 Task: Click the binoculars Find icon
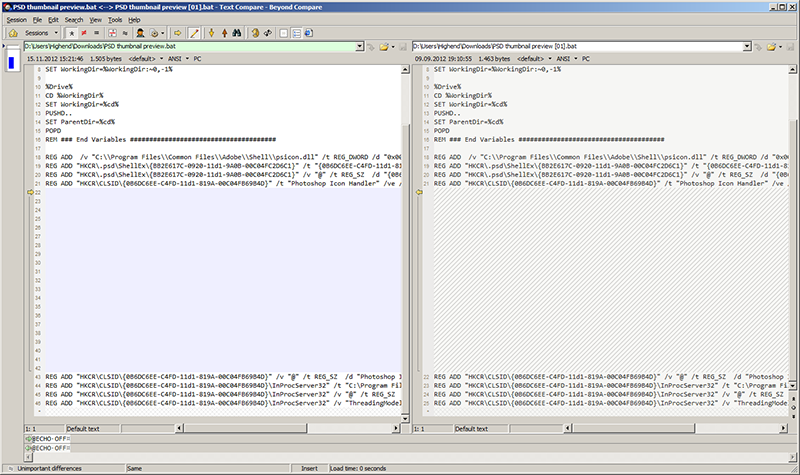[x=238, y=32]
